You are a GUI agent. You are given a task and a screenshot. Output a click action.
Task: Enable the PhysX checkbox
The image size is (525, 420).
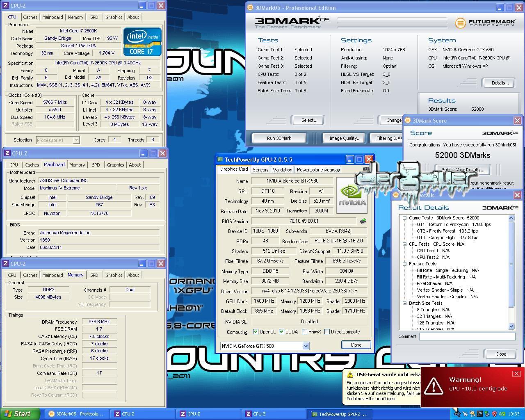(x=304, y=332)
